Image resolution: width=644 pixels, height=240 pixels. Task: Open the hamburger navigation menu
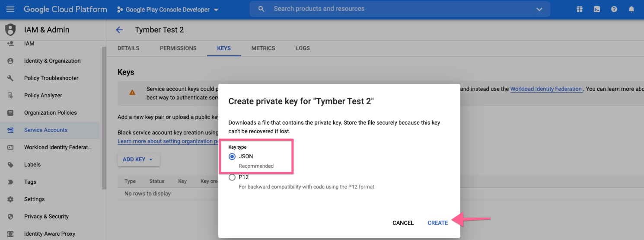coord(10,9)
